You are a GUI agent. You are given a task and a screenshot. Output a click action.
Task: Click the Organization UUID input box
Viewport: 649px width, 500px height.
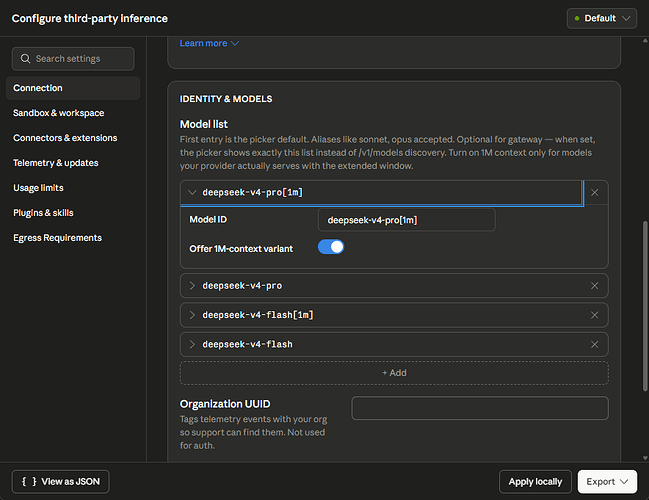480,408
